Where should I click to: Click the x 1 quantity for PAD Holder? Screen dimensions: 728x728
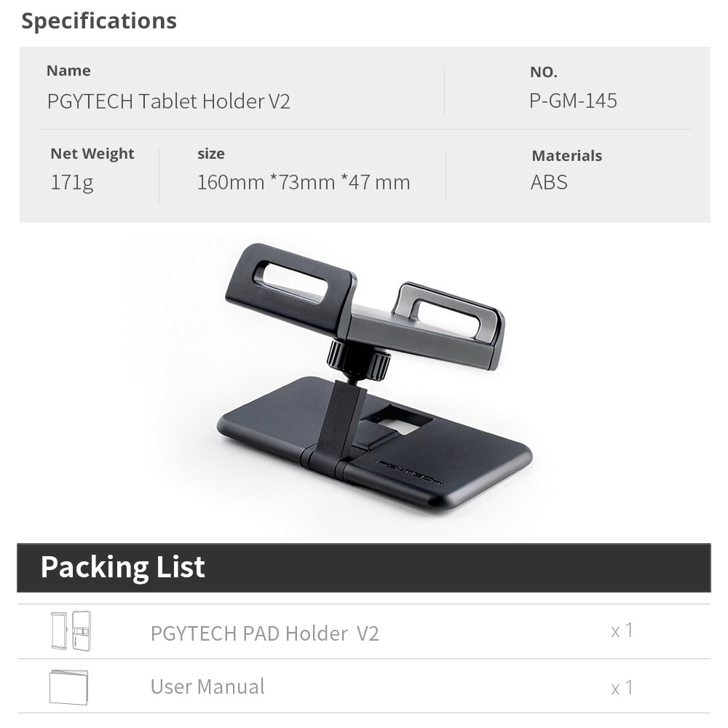tap(622, 630)
